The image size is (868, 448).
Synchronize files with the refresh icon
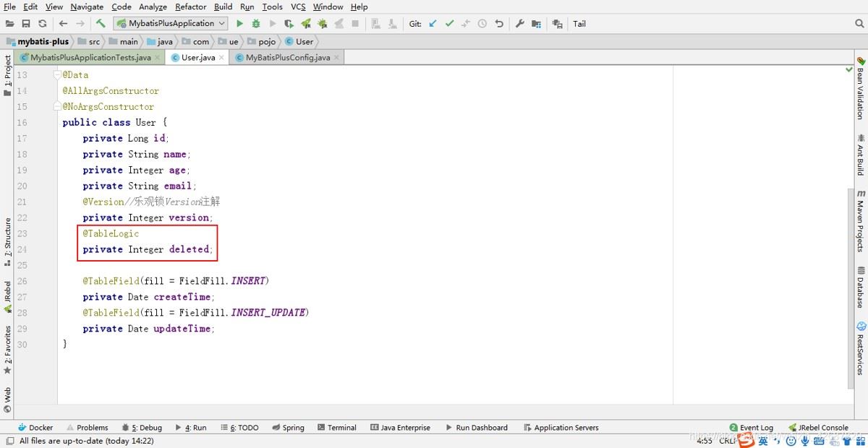(x=43, y=24)
